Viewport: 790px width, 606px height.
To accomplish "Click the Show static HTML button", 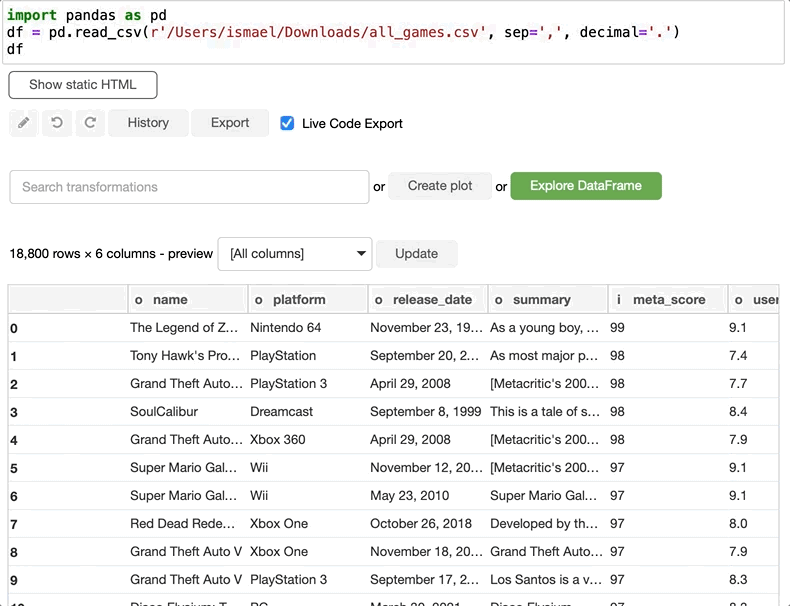I will click(83, 85).
